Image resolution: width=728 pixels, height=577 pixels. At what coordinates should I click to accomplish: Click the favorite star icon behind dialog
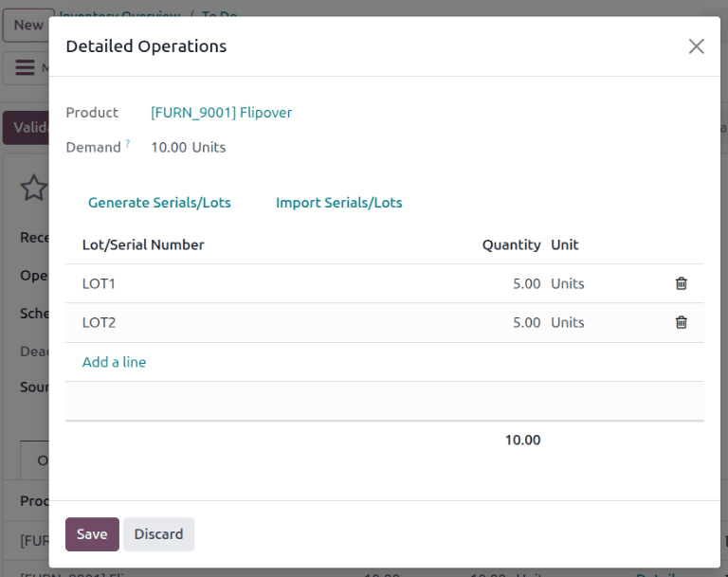point(33,188)
